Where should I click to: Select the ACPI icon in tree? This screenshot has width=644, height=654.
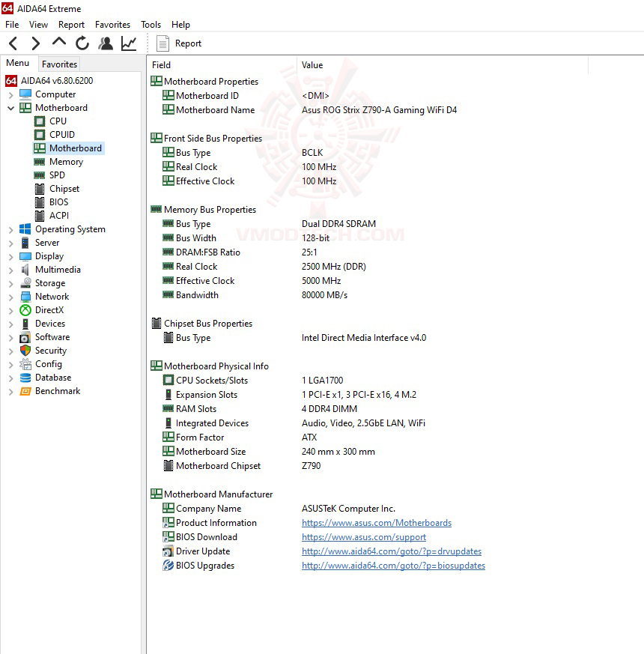click(x=40, y=216)
